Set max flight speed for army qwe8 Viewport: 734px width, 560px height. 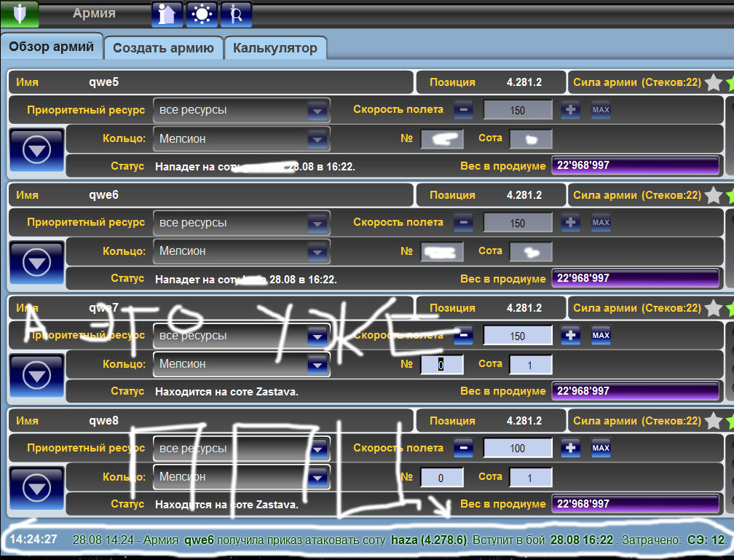(x=601, y=449)
